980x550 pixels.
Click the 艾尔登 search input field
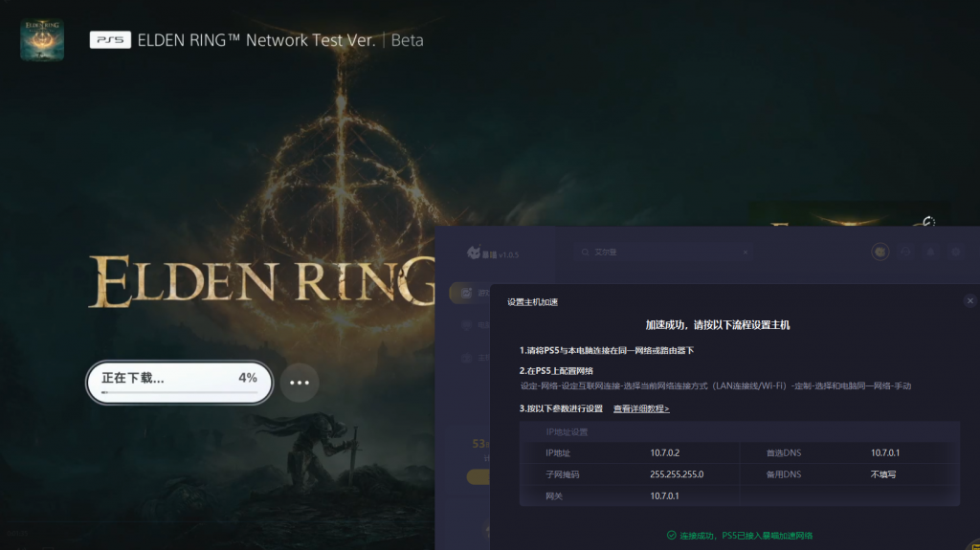coord(664,252)
